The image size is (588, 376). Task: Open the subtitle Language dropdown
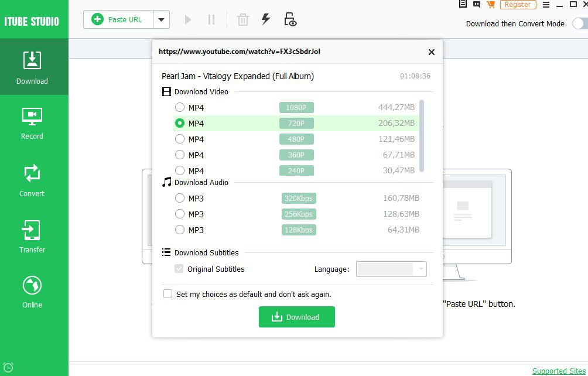click(x=391, y=269)
